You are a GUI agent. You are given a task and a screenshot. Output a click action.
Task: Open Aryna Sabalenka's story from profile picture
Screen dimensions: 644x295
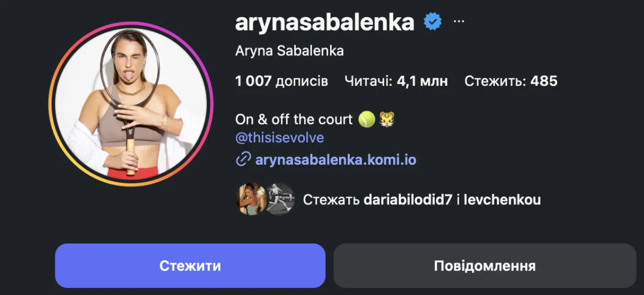[131, 103]
